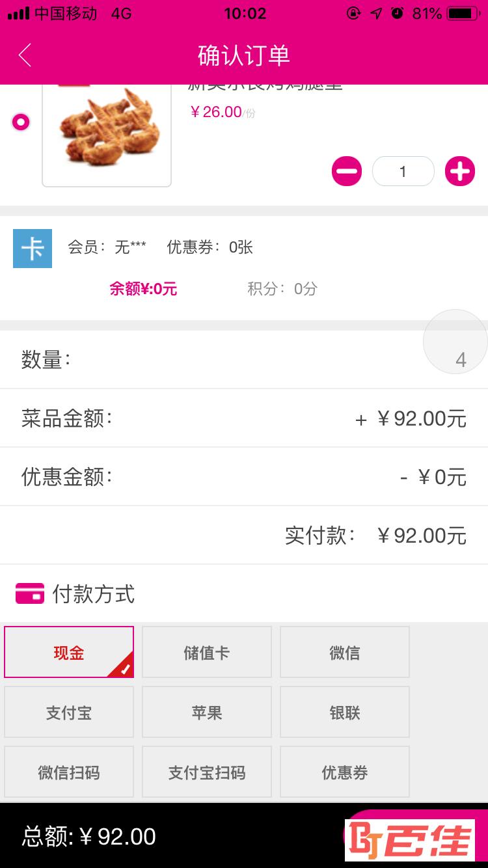This screenshot has height=868, width=488.
Task: Select 微信 as payment method
Action: click(345, 652)
